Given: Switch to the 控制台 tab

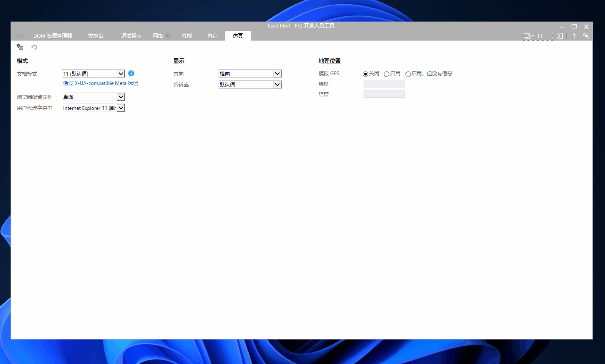Looking at the screenshot, I should [x=96, y=36].
